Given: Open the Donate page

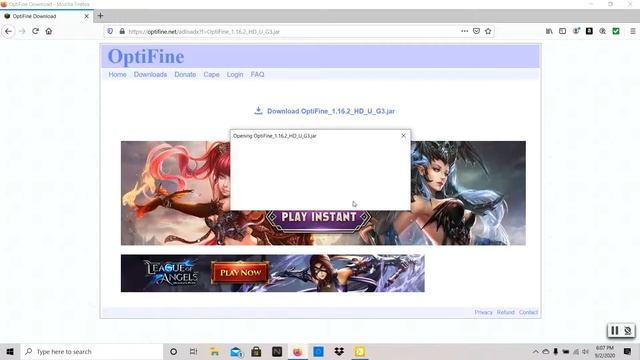Looking at the screenshot, I should point(185,74).
